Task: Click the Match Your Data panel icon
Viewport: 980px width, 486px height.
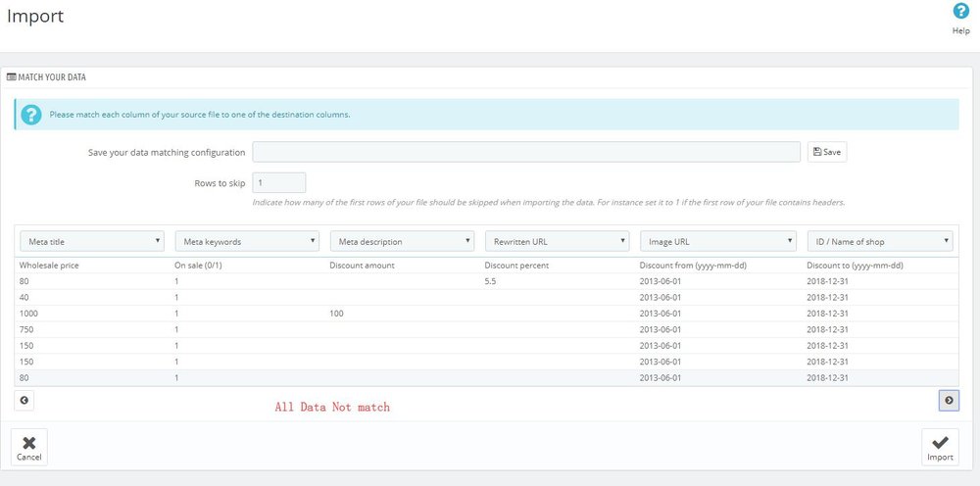Action: click(11, 77)
